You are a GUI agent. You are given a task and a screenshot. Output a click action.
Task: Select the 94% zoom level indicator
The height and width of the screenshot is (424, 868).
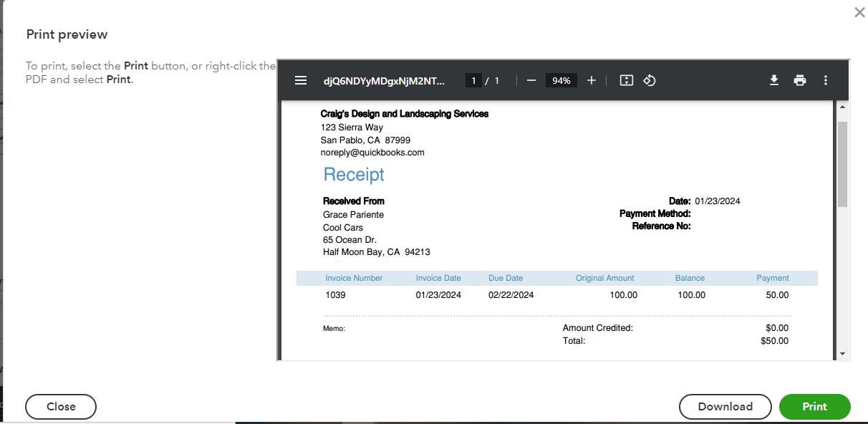[561, 80]
